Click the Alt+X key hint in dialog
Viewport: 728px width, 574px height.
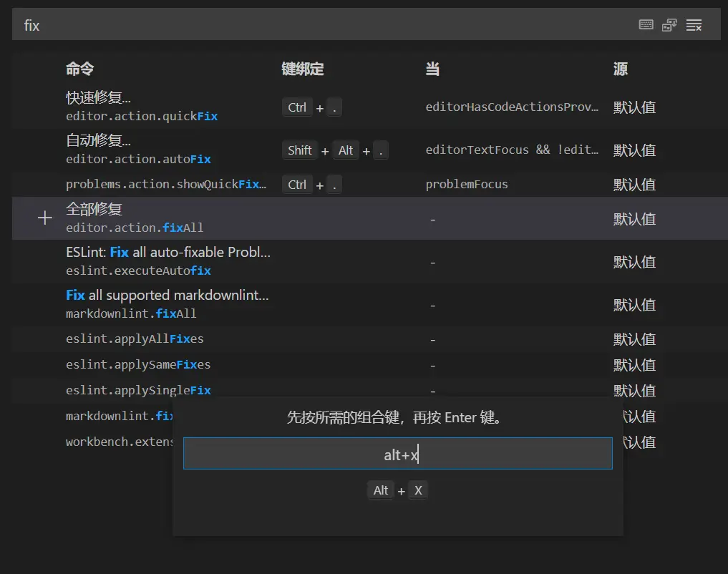(x=398, y=490)
